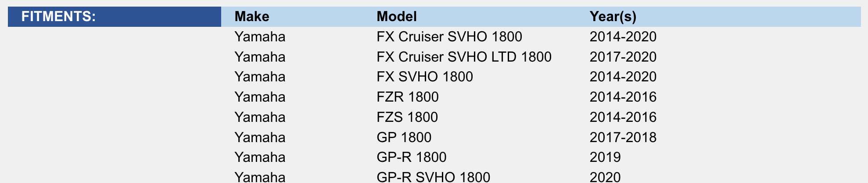
Task: Click the FX Cruiser SVHO LTD 1800 model
Action: 464,57
